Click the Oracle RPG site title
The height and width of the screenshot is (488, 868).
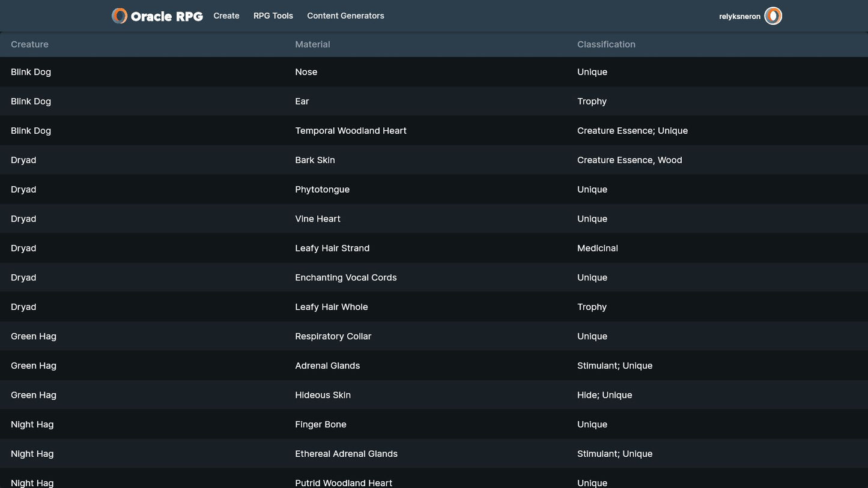coord(166,16)
